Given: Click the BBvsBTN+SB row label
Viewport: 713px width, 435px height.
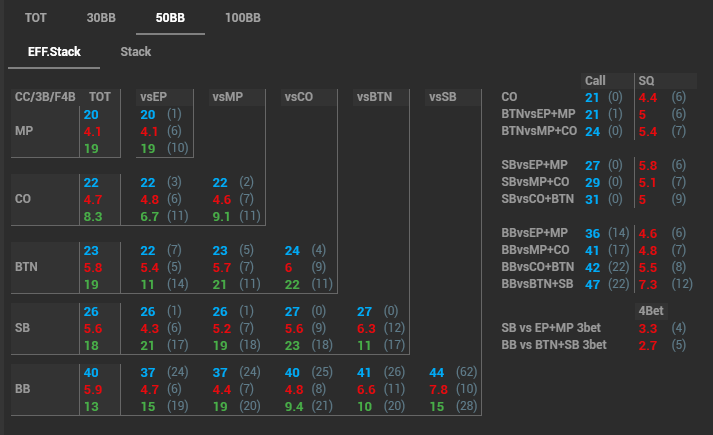Looking at the screenshot, I should [x=535, y=284].
